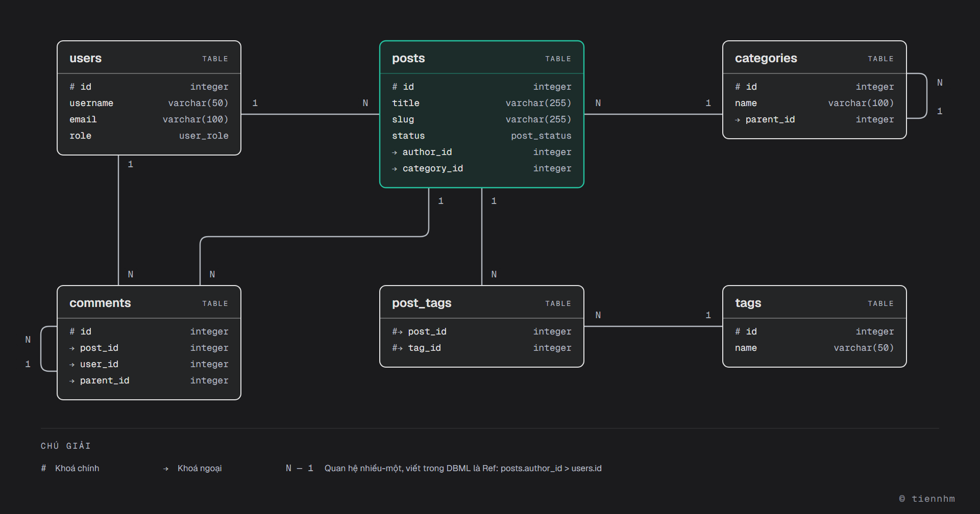Screen dimensions: 980x514
Task: Click the composite key icon beside post_id in post_tags
Action: pos(397,331)
